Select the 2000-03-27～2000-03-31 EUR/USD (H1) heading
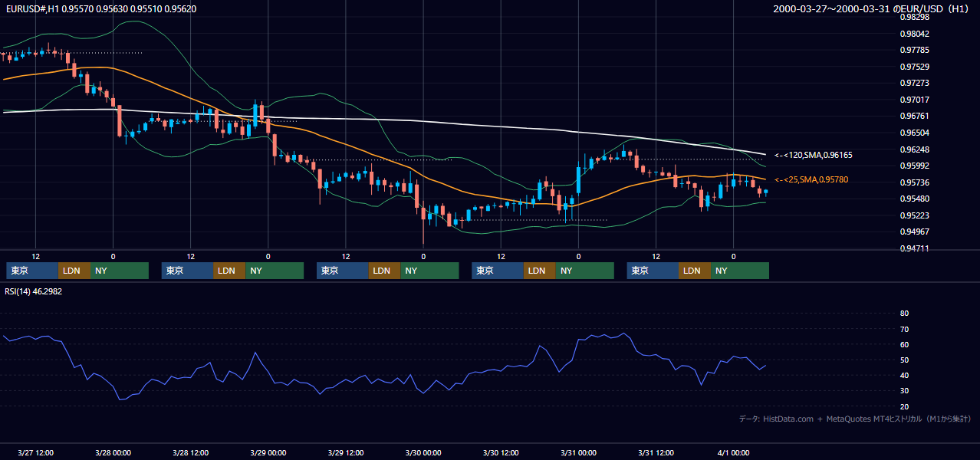980x460 pixels. coord(872,9)
